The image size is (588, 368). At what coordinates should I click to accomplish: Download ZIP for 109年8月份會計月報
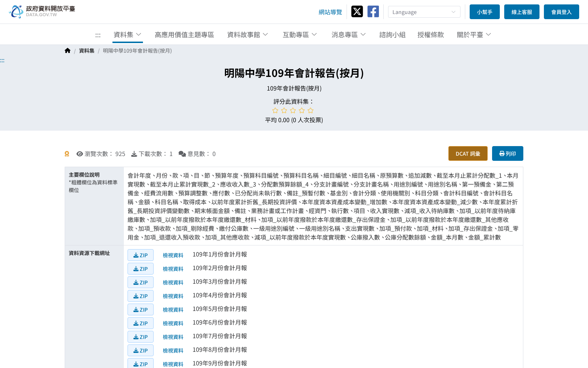pyautogui.click(x=140, y=350)
